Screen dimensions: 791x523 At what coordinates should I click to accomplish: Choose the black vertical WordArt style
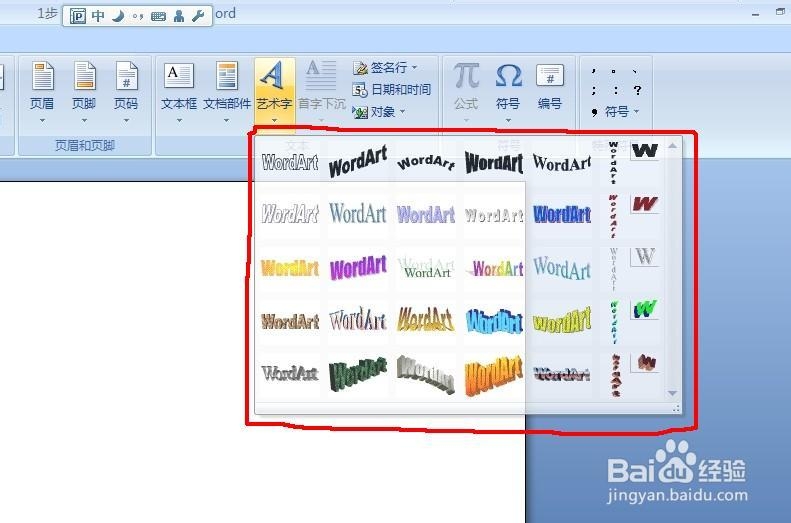tap(613, 163)
